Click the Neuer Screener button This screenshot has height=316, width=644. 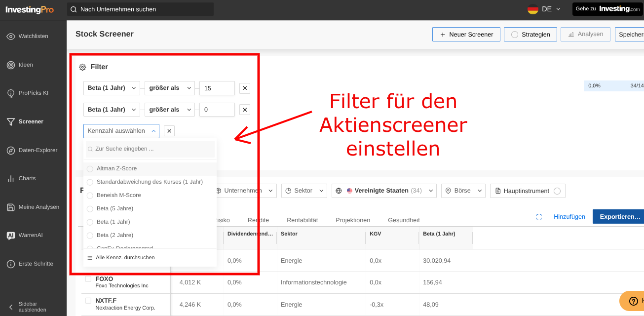(466, 34)
